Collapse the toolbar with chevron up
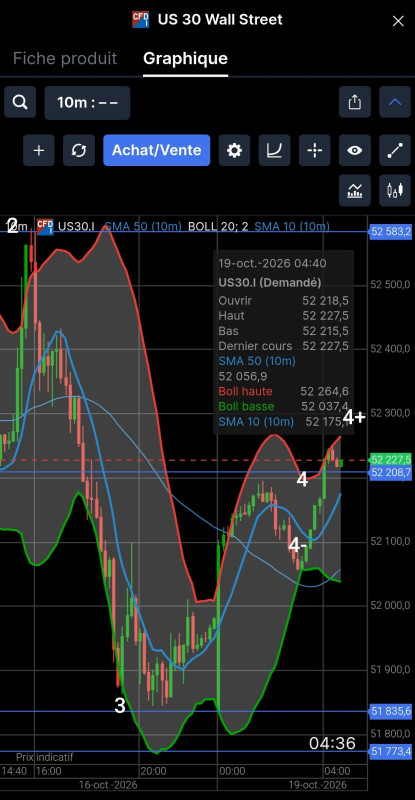The image size is (415, 800). [x=395, y=103]
